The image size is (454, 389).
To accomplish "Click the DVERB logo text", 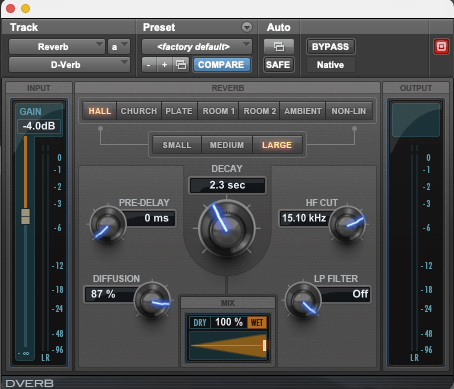I will (x=30, y=383).
